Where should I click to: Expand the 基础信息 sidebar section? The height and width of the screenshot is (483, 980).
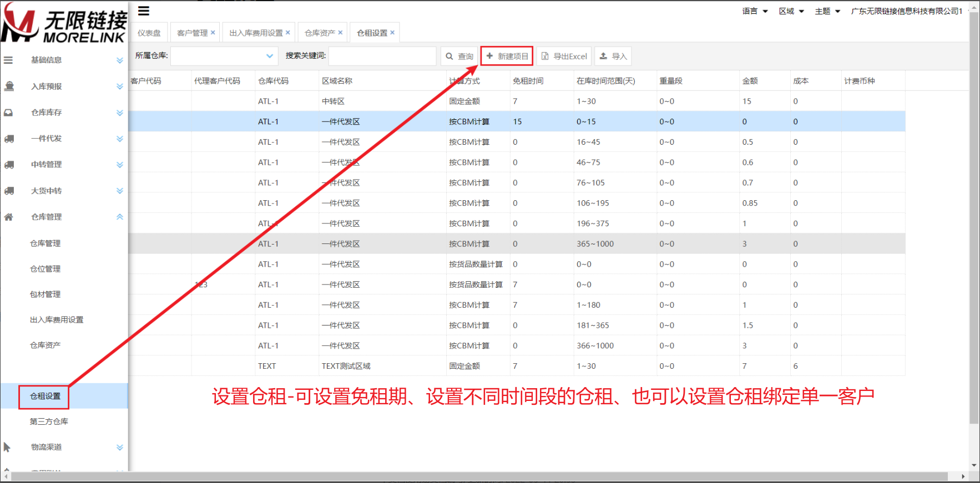[x=120, y=60]
